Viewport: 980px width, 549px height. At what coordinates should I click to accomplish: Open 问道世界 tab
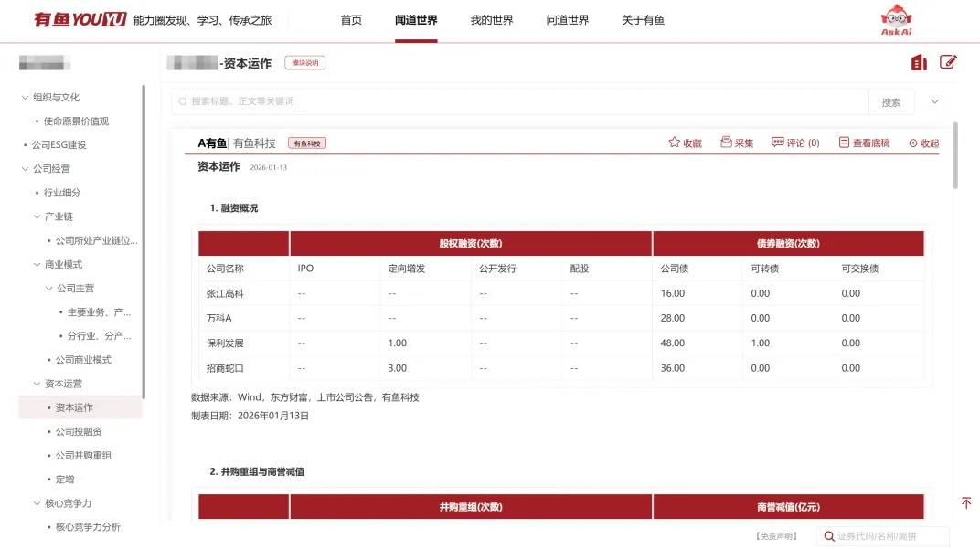(x=568, y=20)
